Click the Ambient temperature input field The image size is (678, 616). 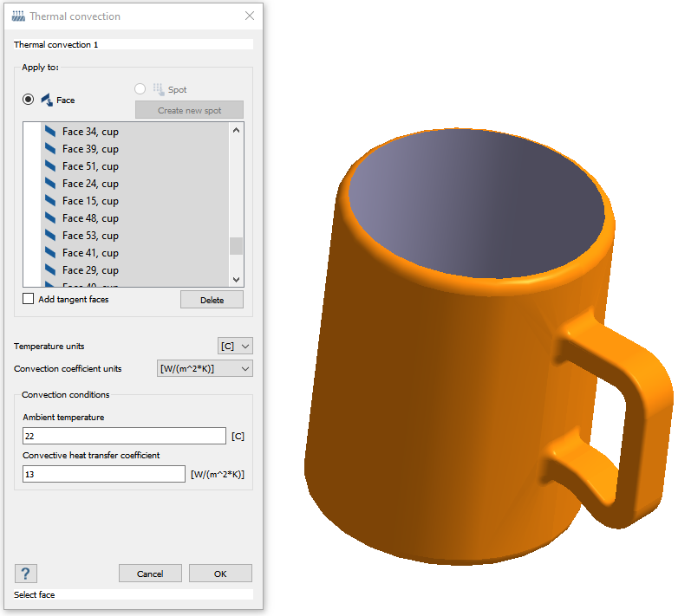124,436
